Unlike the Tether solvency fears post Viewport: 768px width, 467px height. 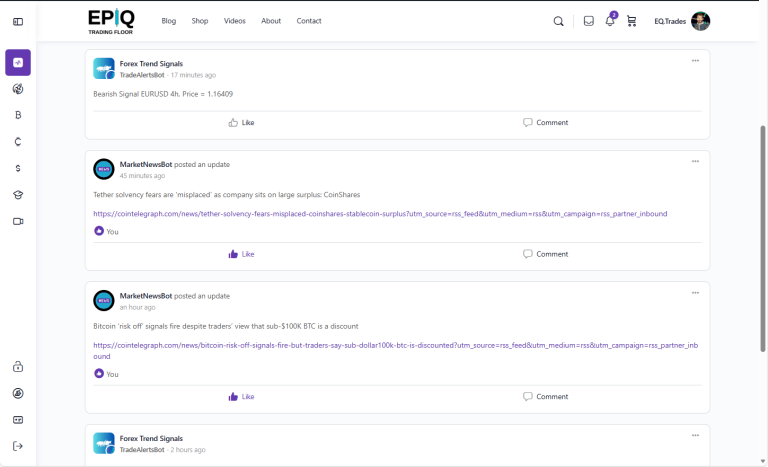click(241, 254)
